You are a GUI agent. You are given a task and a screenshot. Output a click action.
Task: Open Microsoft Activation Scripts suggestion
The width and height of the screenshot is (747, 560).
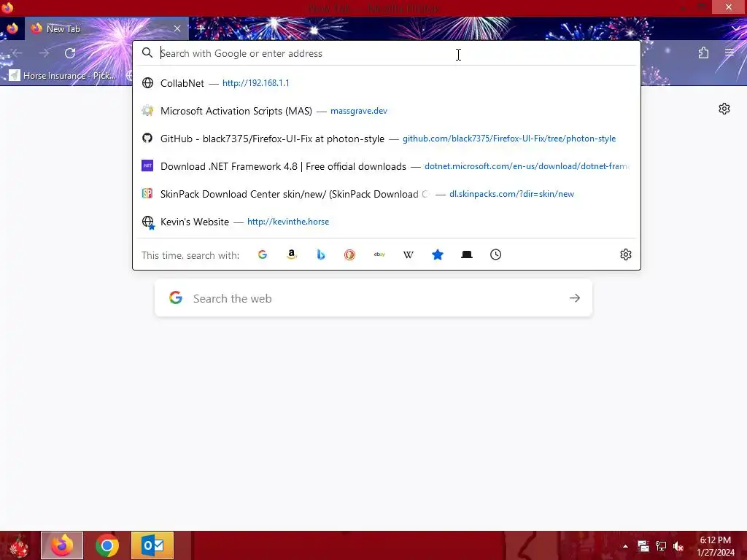387,111
